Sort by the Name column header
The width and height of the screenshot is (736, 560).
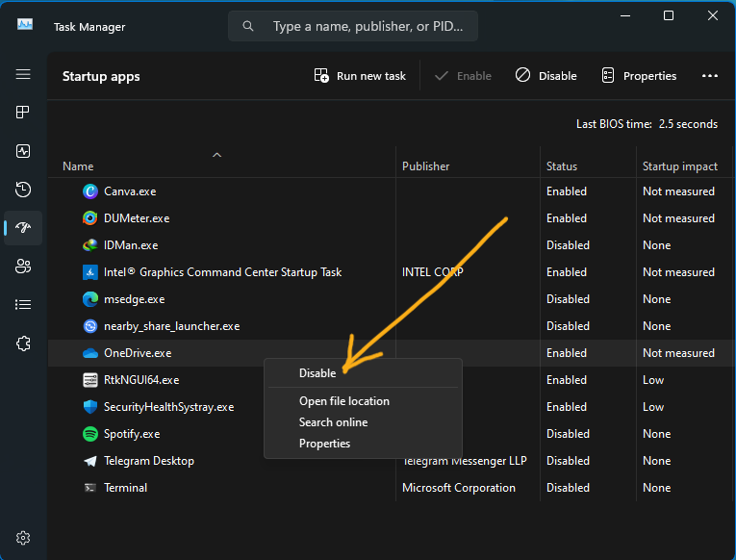(78, 166)
